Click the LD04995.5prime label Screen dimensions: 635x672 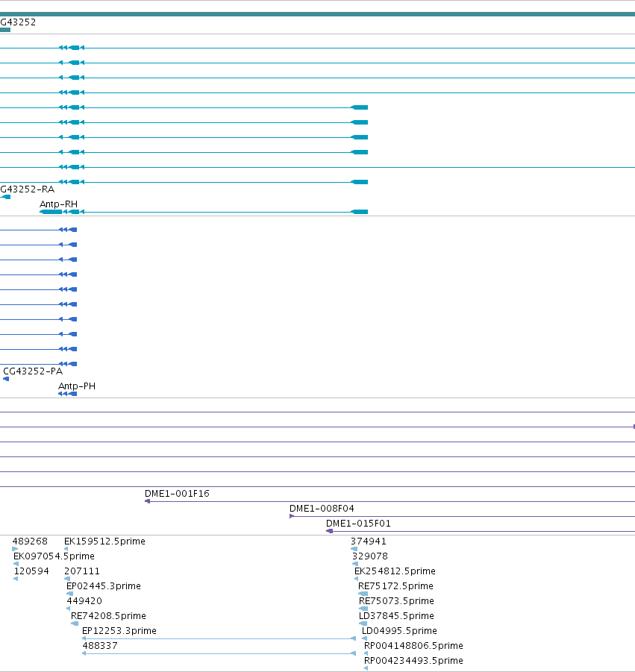click(x=400, y=631)
